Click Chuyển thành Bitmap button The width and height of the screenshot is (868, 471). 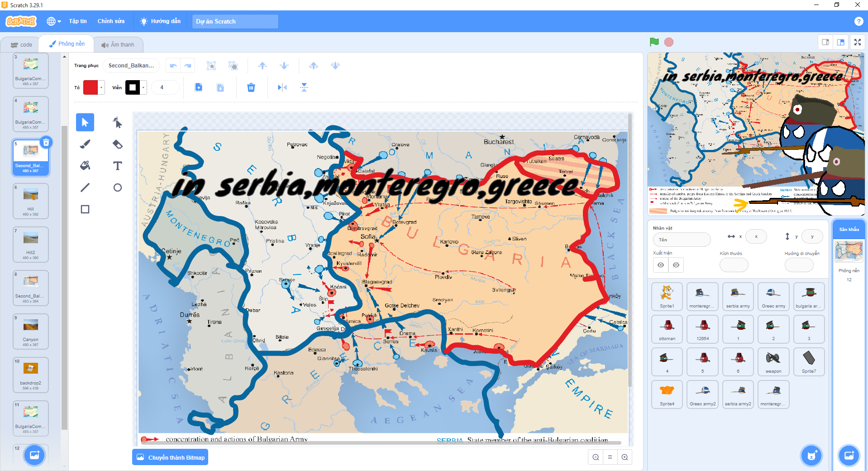(170, 457)
